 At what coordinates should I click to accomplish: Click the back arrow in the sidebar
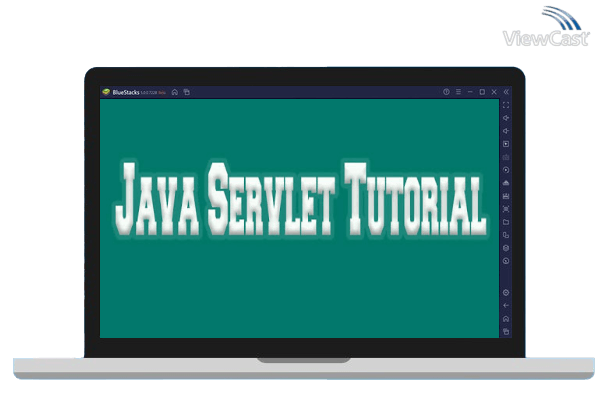506,306
